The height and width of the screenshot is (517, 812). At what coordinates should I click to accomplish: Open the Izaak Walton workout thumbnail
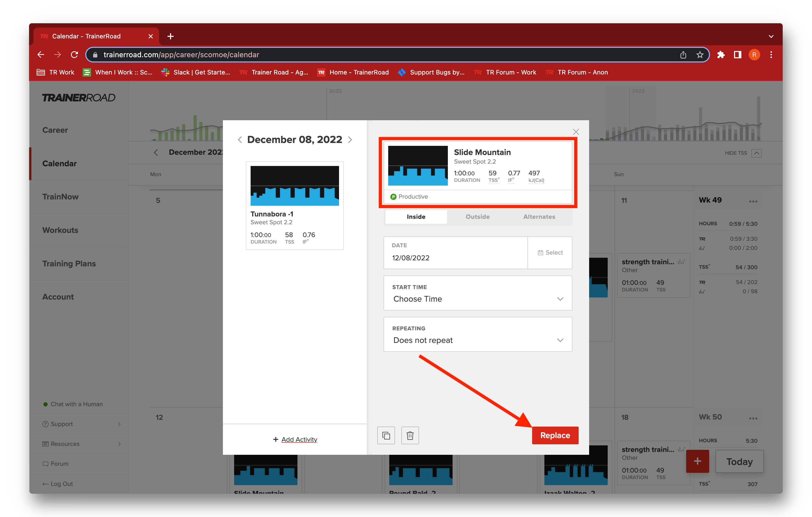[x=576, y=466]
